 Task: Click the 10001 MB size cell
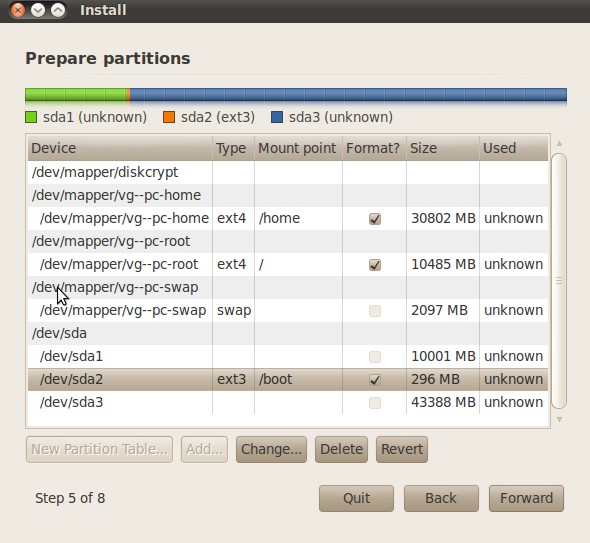pos(443,356)
